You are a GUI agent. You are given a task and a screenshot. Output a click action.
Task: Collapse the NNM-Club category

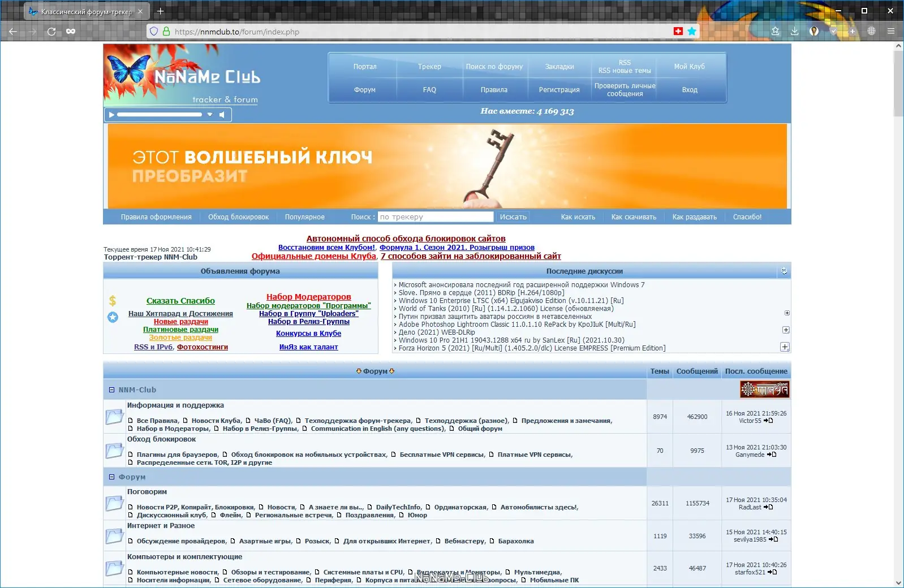click(111, 390)
